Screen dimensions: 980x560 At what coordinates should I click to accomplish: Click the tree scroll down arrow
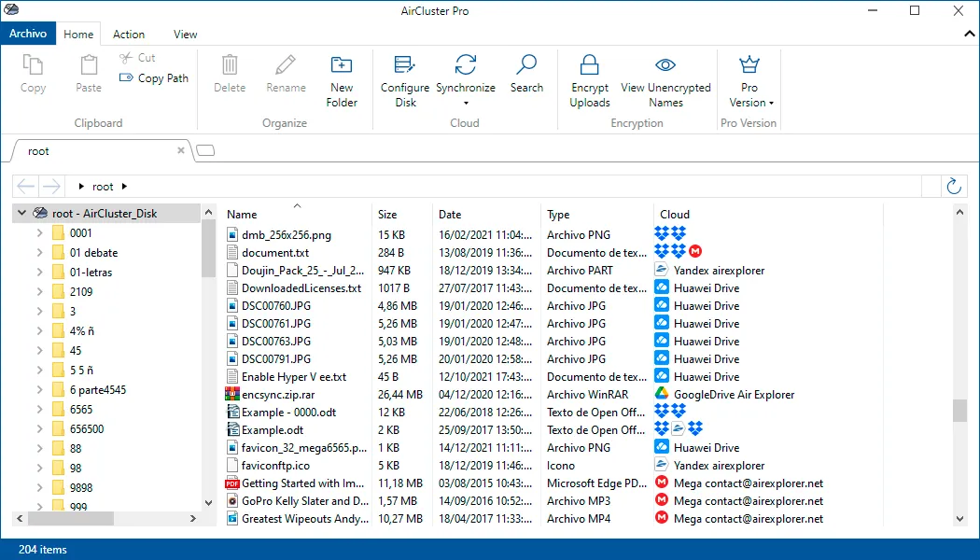[208, 502]
